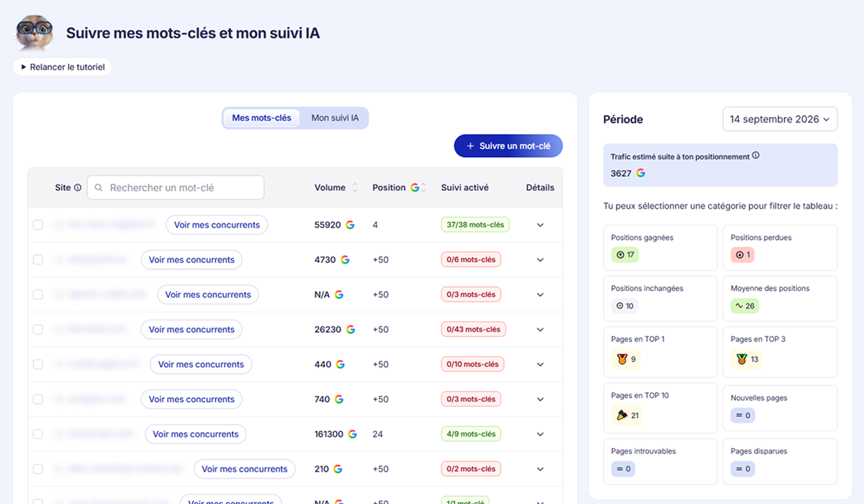Focus the Rechercher un mot-clé search field
The image size is (864, 504).
[176, 188]
